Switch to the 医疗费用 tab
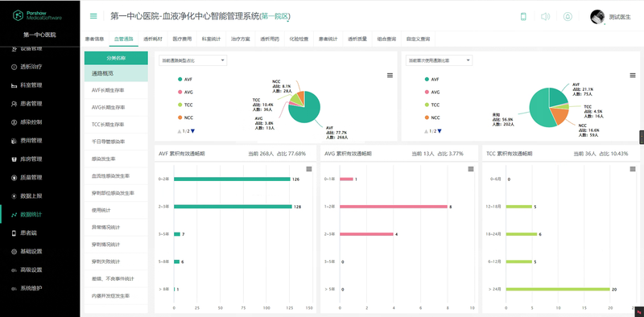644x317 pixels. 182,39
